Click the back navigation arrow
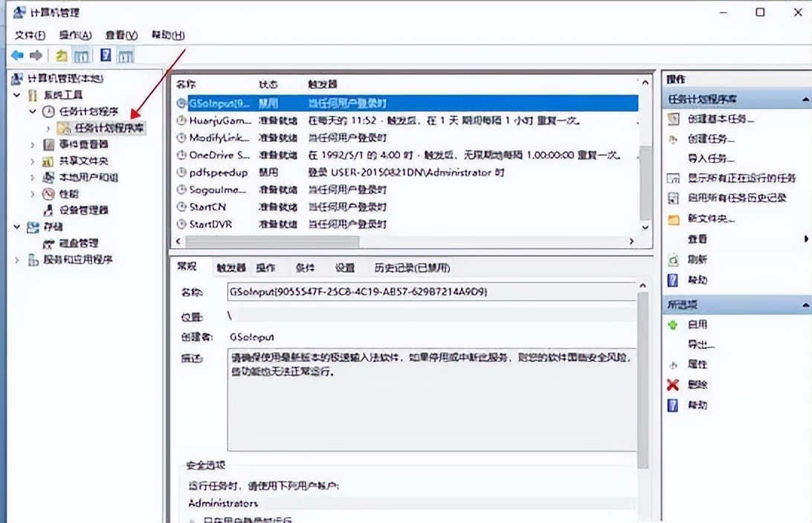 (x=16, y=54)
